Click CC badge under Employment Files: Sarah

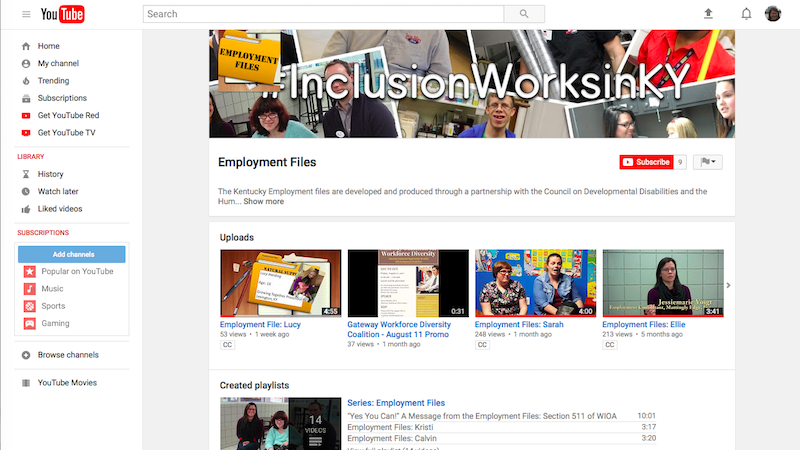click(482, 345)
